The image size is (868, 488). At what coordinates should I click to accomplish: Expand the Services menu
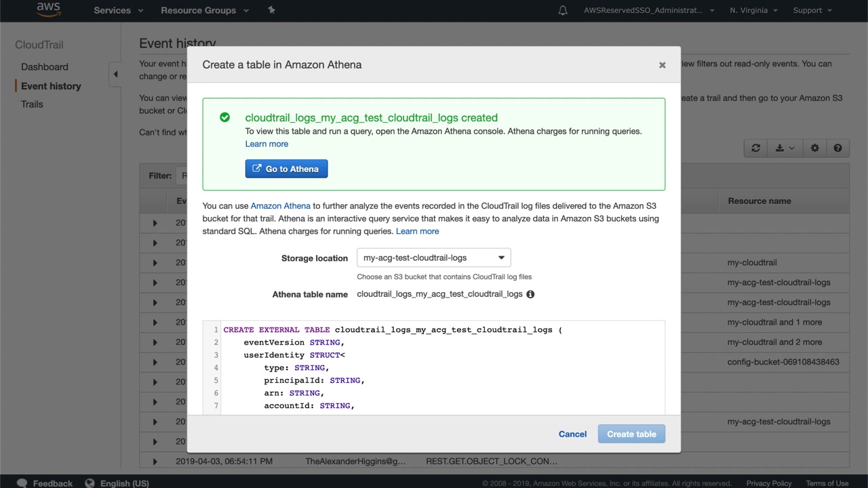tap(119, 10)
